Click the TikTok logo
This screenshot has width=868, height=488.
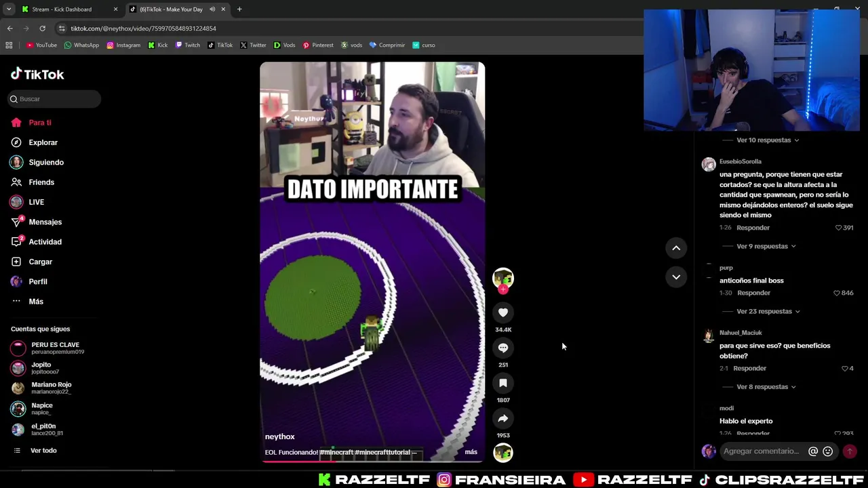(x=37, y=75)
